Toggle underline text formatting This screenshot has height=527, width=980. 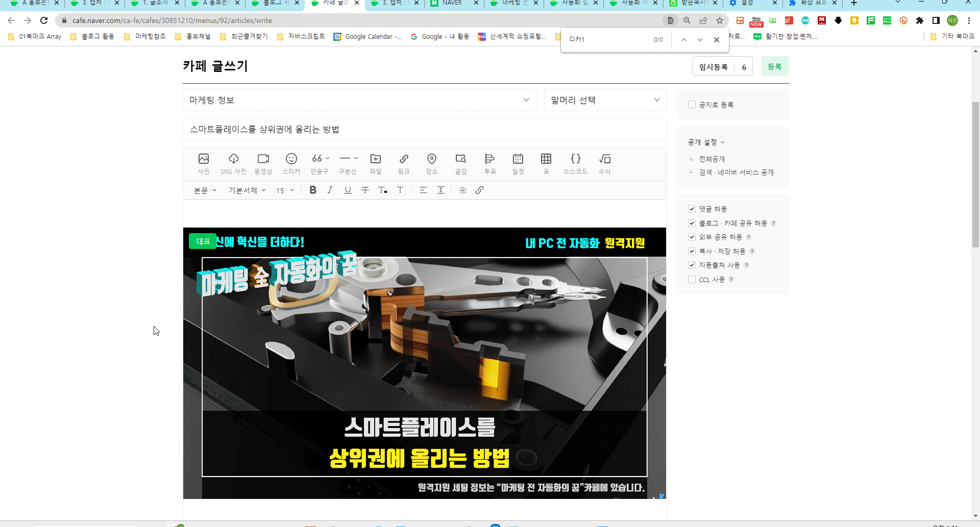tap(348, 190)
